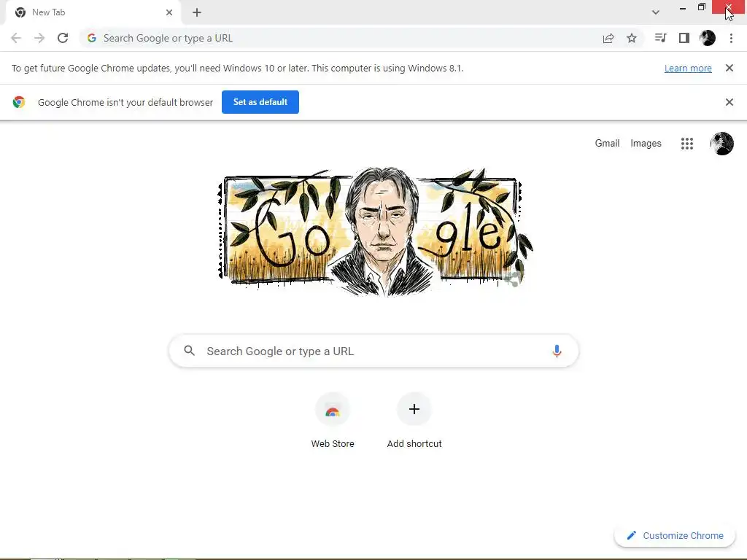The height and width of the screenshot is (560, 747).
Task: Start voice search with microphone icon
Action: click(x=557, y=351)
